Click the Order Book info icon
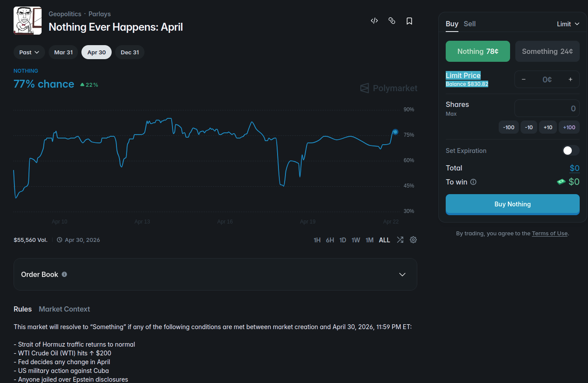This screenshot has height=383, width=588. [x=64, y=274]
